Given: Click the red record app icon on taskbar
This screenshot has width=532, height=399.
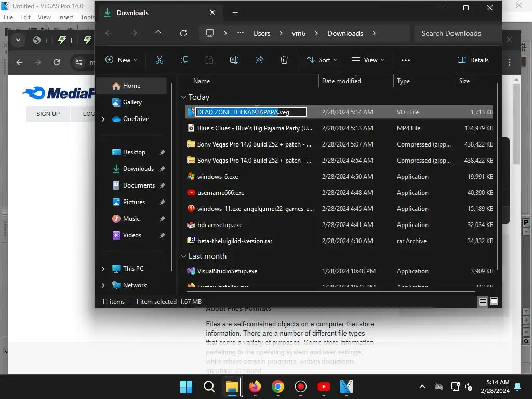Looking at the screenshot, I should (x=301, y=387).
